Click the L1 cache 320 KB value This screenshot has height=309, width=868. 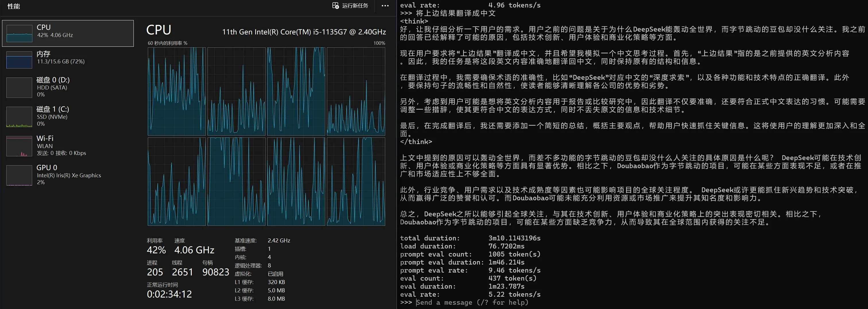click(x=276, y=282)
